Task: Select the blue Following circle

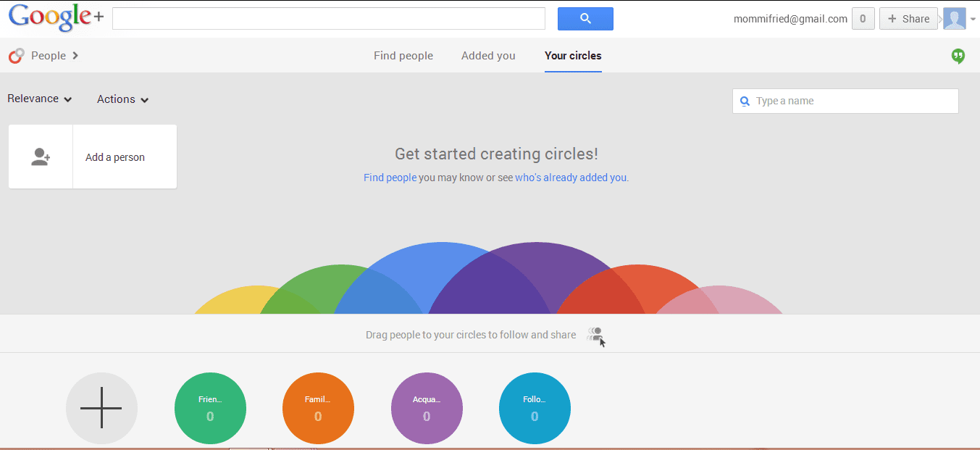Action: click(535, 408)
